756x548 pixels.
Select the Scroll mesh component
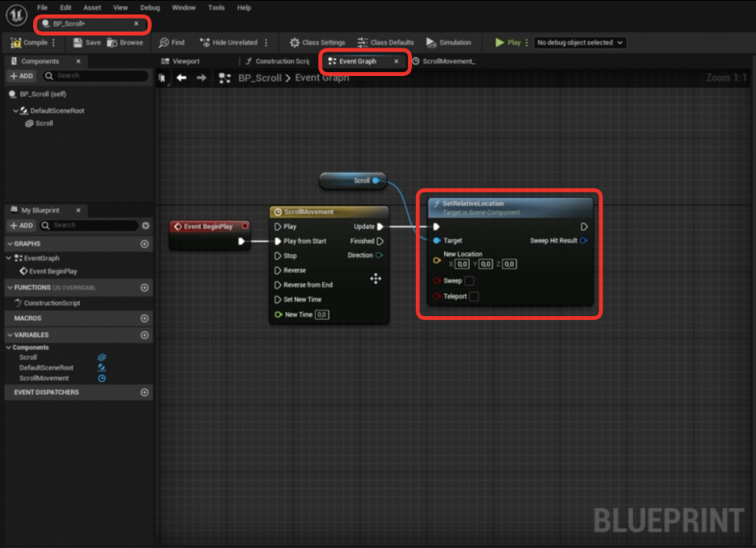[39, 123]
